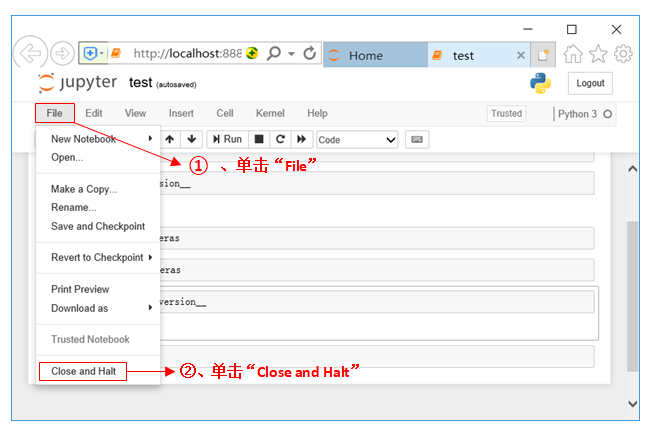Open the cell type Code dropdown
This screenshot has height=430, width=647.
(x=357, y=140)
